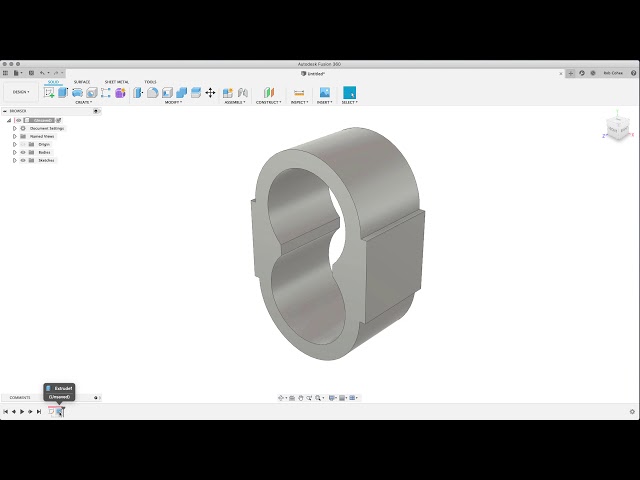
Task: Switch to the SHEET METAL tab
Action: [x=117, y=82]
